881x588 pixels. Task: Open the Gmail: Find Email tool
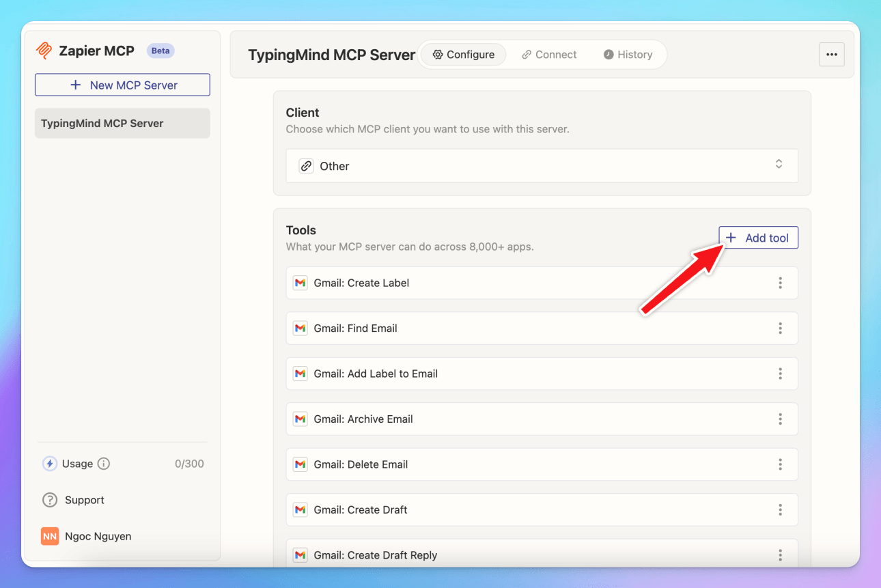coord(542,328)
